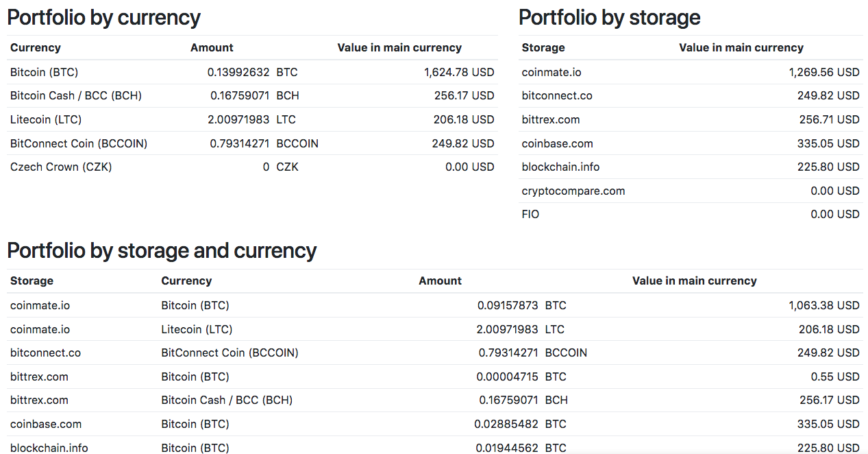Image resolution: width=868 pixels, height=454 pixels.
Task: Click the 'Portfolio by storage and currency' heading
Action: pos(162,251)
